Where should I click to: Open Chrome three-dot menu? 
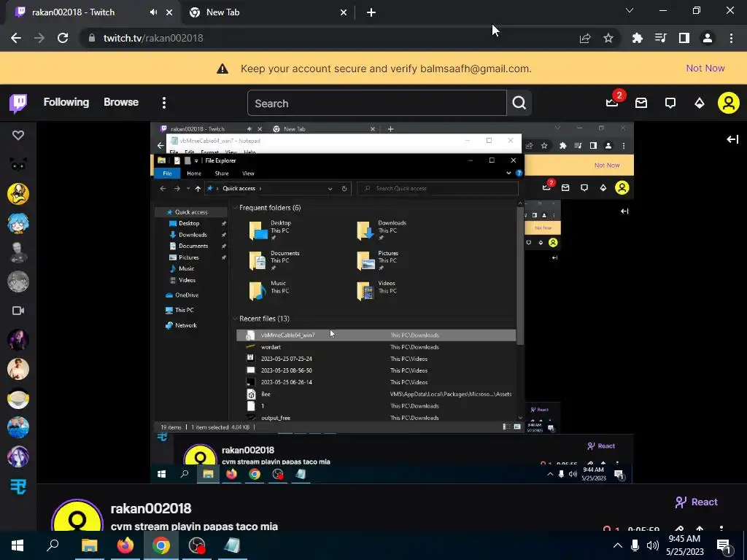click(x=731, y=38)
